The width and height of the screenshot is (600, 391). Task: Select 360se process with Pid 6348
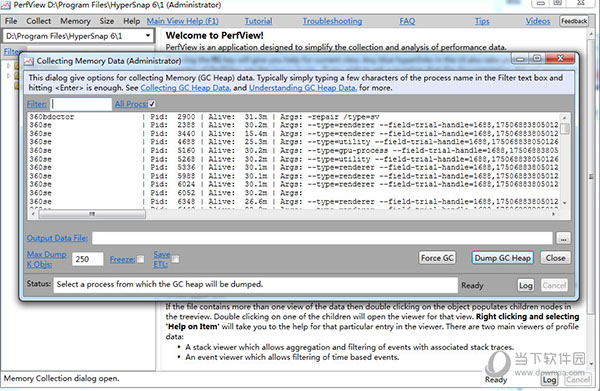[294, 201]
